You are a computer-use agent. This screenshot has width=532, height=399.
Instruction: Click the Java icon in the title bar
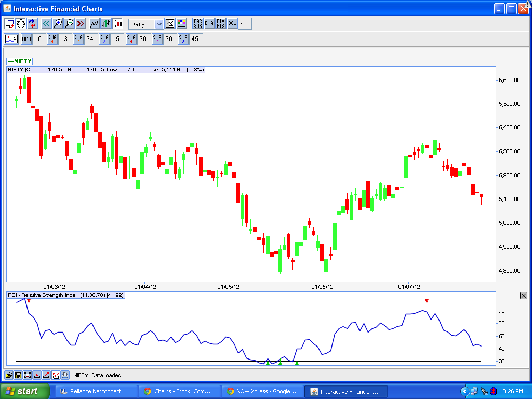tap(7, 8)
